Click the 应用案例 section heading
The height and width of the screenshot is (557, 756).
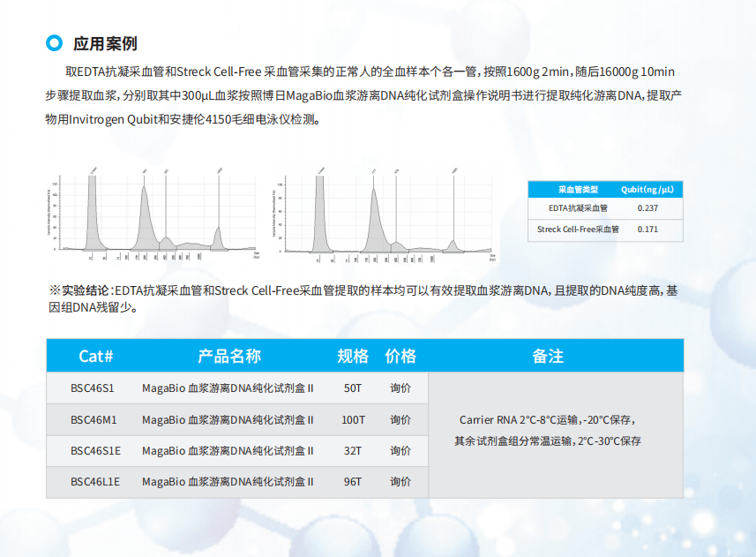tap(105, 43)
